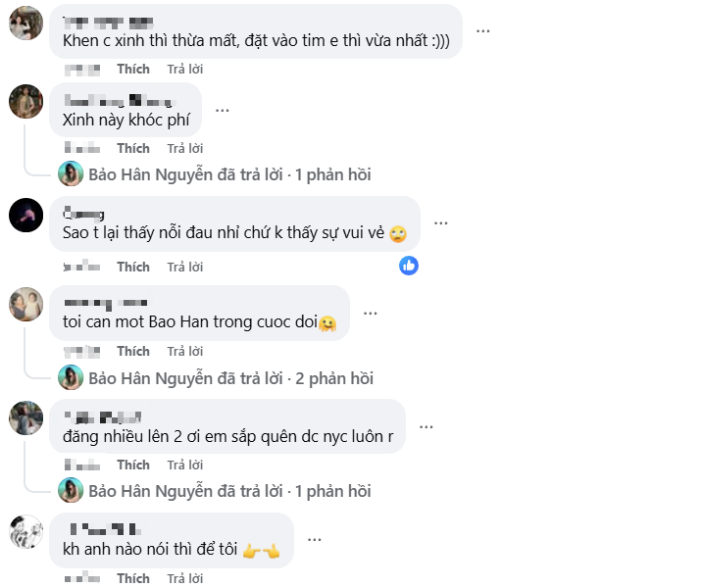The width and height of the screenshot is (703, 588).
Task: Click the avatar beside "kh anh nào nói" comment
Action: click(25, 531)
